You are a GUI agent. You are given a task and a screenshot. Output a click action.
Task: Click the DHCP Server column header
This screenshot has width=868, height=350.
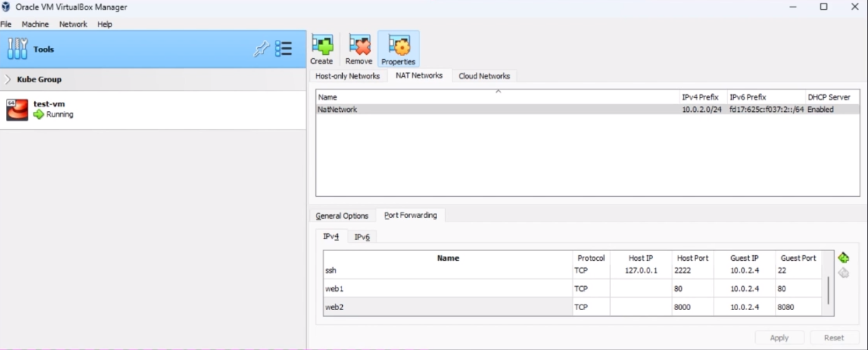(x=832, y=97)
